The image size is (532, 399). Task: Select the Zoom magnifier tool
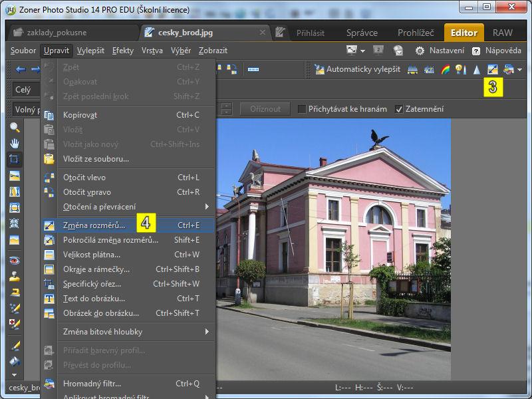[x=14, y=128]
